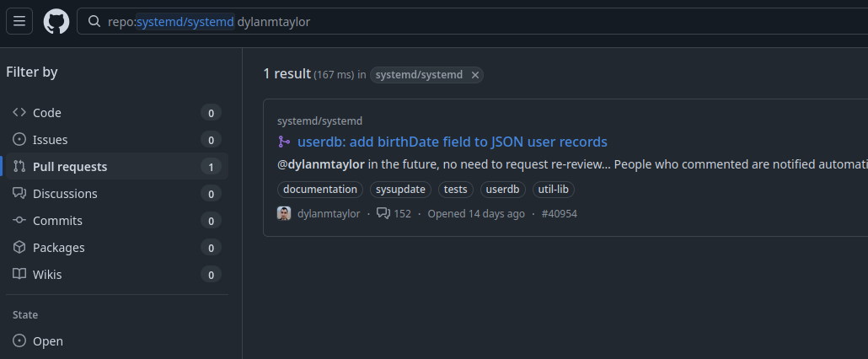
Task: Remove the systemd/systemd repo filter chip
Action: click(474, 75)
